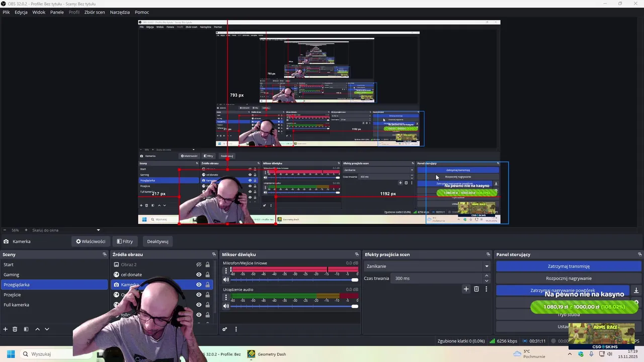Open the Plik menu
Image resolution: width=644 pixels, height=362 pixels.
[x=6, y=12]
